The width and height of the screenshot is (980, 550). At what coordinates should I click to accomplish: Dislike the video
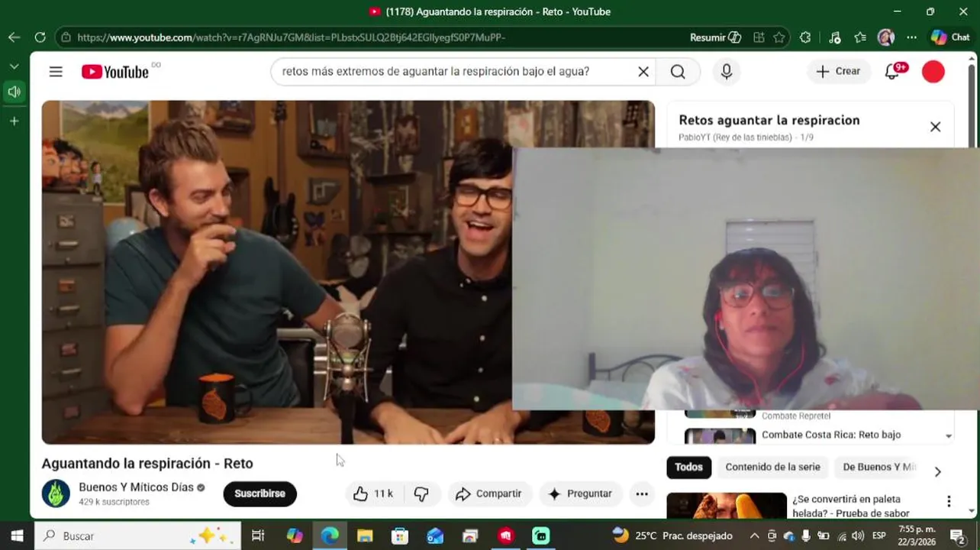421,493
